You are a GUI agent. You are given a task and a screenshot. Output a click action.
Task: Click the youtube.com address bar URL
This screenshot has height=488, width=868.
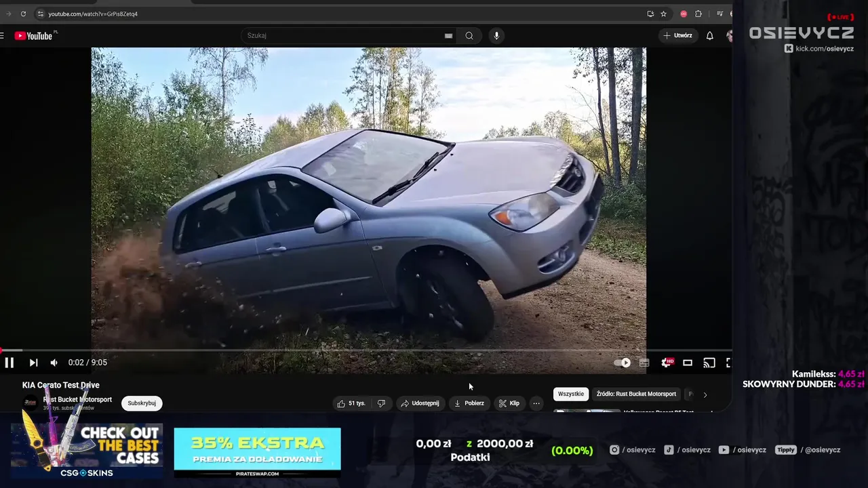click(93, 14)
